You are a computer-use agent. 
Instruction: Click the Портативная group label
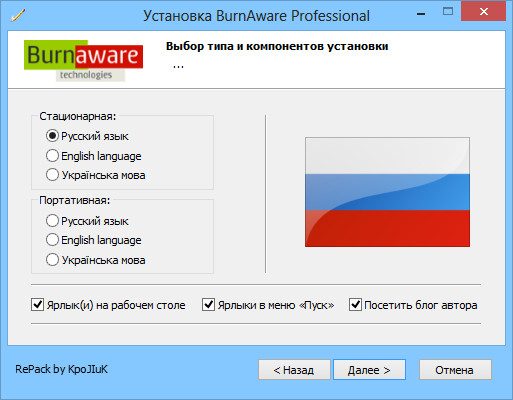74,200
